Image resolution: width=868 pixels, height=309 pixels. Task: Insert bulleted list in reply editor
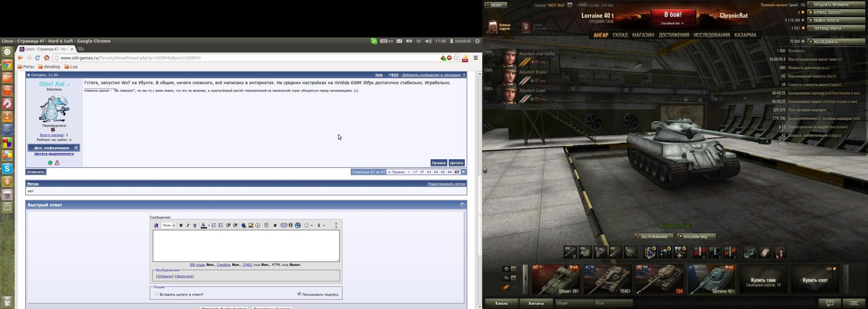(221, 225)
